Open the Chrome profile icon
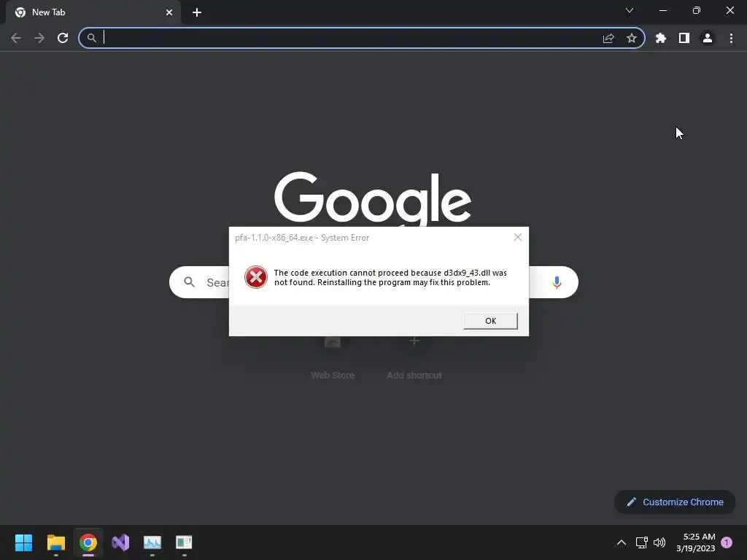 [x=708, y=38]
